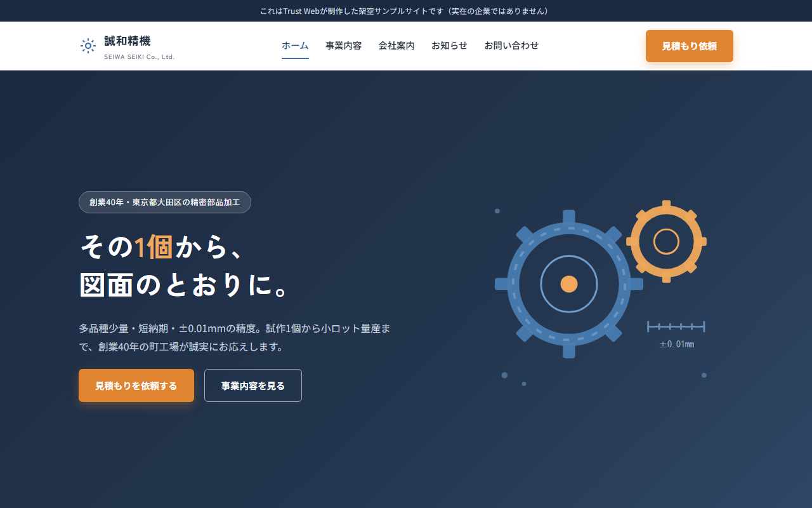
Task: Open the 事業内容 menu item
Action: 343,46
